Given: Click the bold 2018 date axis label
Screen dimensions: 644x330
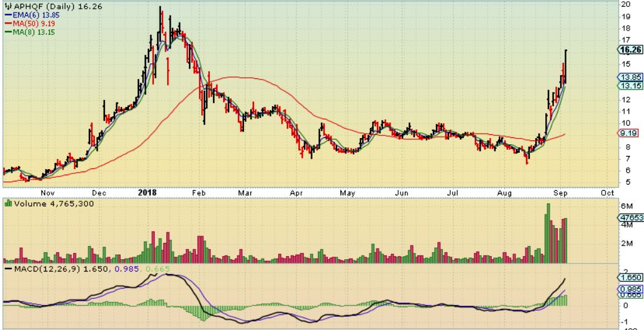Looking at the screenshot, I should click(x=148, y=193).
